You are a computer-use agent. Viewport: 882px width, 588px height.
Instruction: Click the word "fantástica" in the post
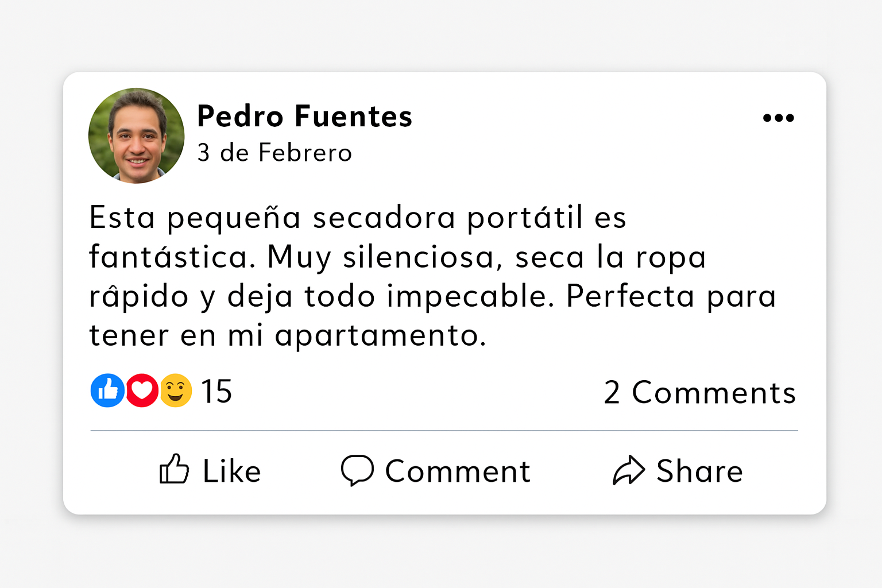click(172, 257)
